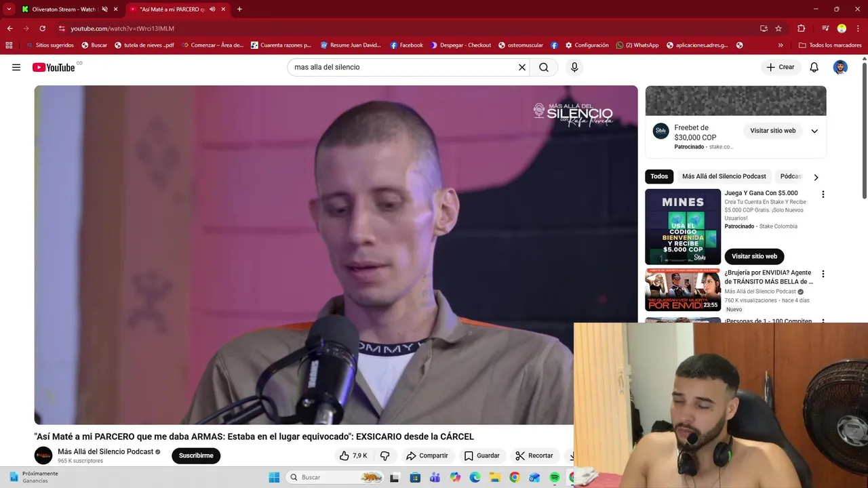Clear the search box with the X
The width and height of the screenshot is (868, 488).
[522, 67]
